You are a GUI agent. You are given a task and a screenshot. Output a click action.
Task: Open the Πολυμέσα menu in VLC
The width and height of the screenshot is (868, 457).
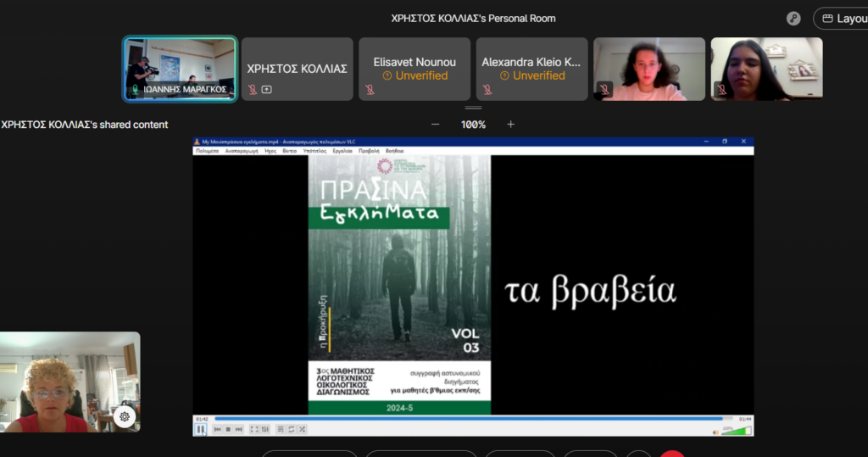207,150
